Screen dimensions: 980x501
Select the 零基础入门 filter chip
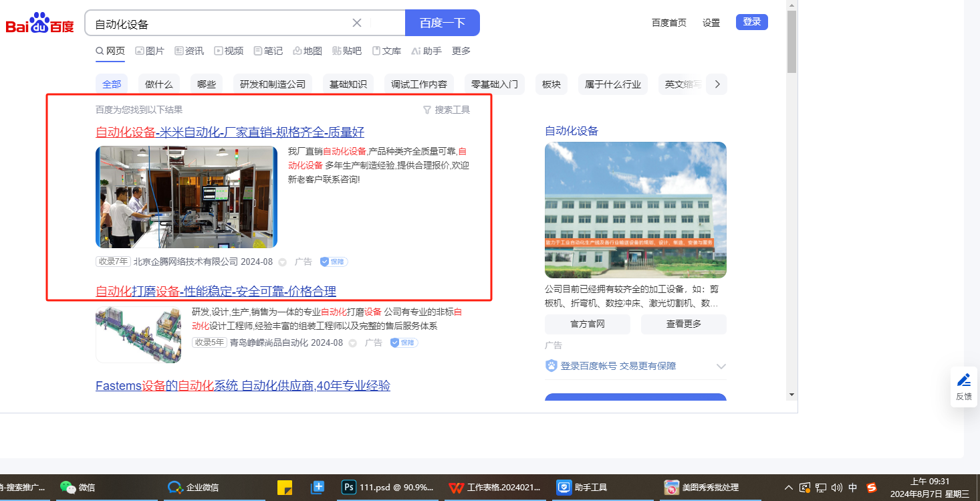click(x=495, y=84)
